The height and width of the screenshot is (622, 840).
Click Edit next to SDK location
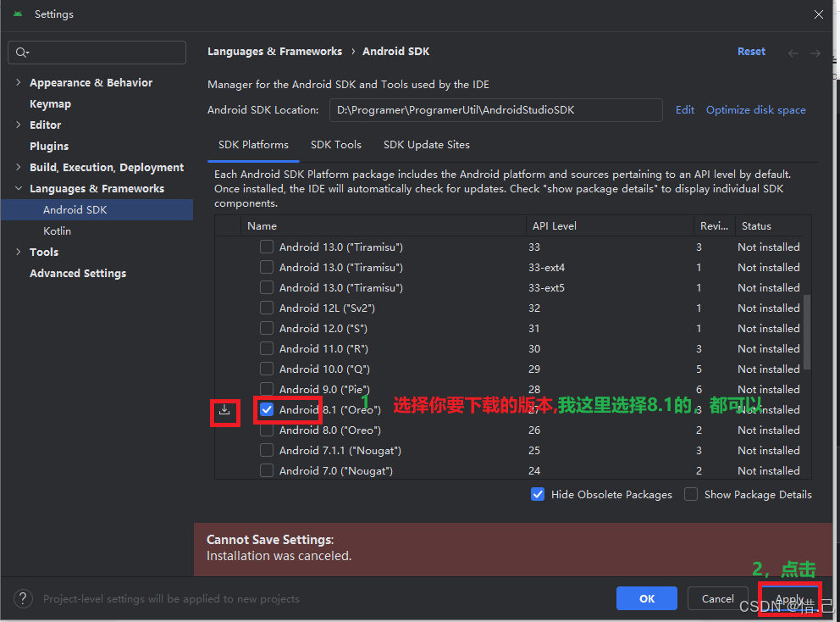pyautogui.click(x=685, y=110)
